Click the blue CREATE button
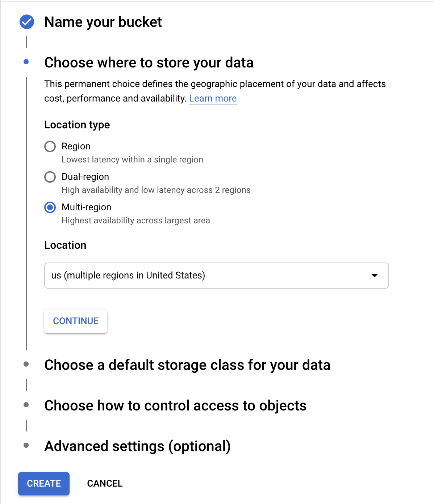 click(44, 483)
